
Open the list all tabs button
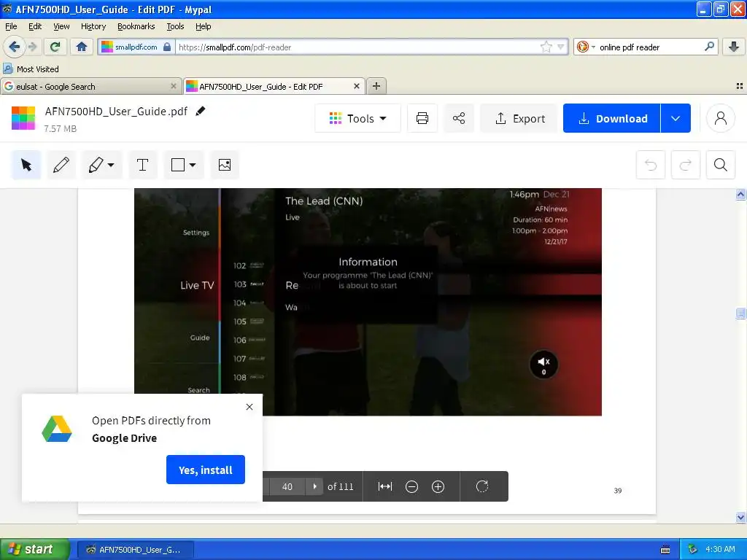pos(740,86)
